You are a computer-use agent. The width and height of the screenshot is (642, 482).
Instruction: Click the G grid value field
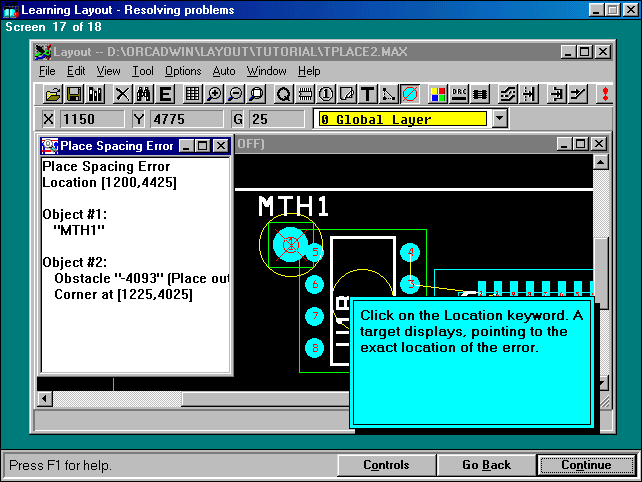(276, 119)
